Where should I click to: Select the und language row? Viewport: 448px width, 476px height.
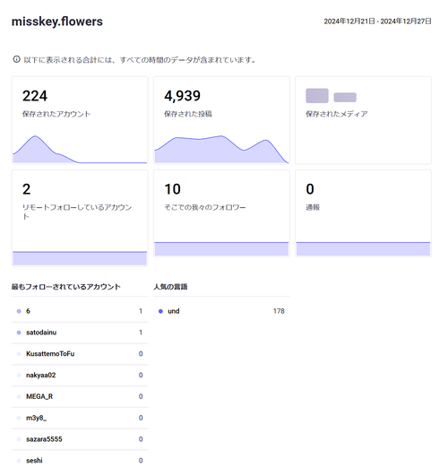point(221,311)
